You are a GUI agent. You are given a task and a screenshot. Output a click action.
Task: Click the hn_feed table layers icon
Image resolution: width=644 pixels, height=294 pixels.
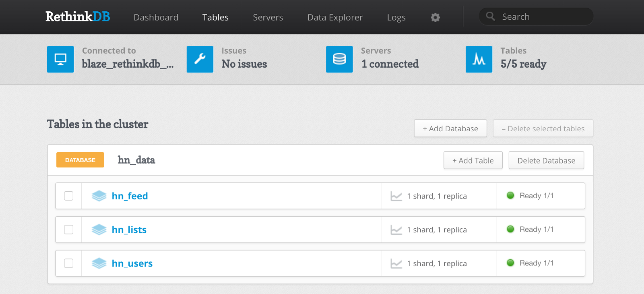[x=99, y=196]
